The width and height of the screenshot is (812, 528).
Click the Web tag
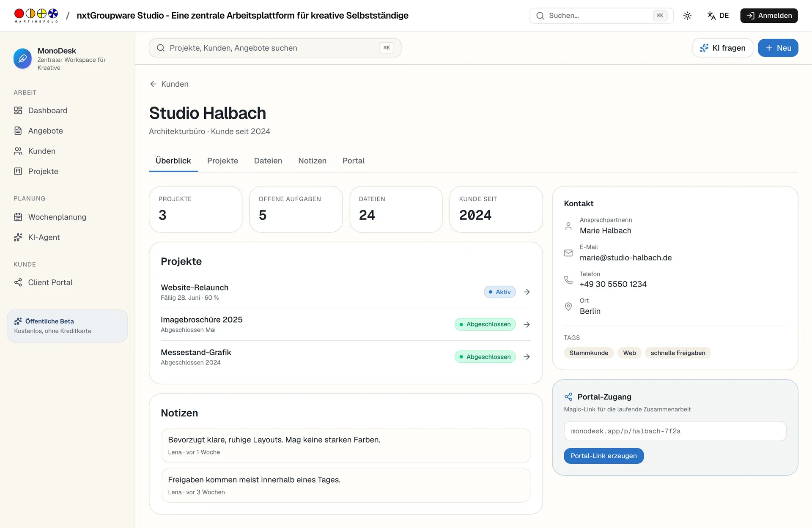[x=629, y=353]
